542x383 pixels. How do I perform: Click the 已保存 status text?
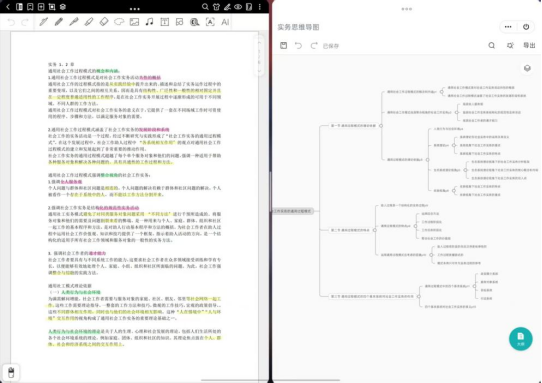(x=331, y=46)
